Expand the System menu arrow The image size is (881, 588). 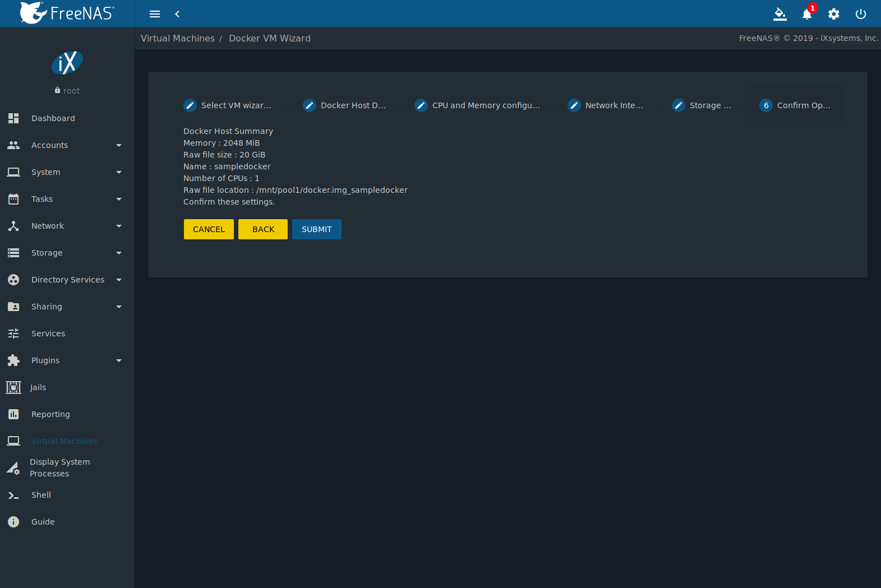pos(119,172)
